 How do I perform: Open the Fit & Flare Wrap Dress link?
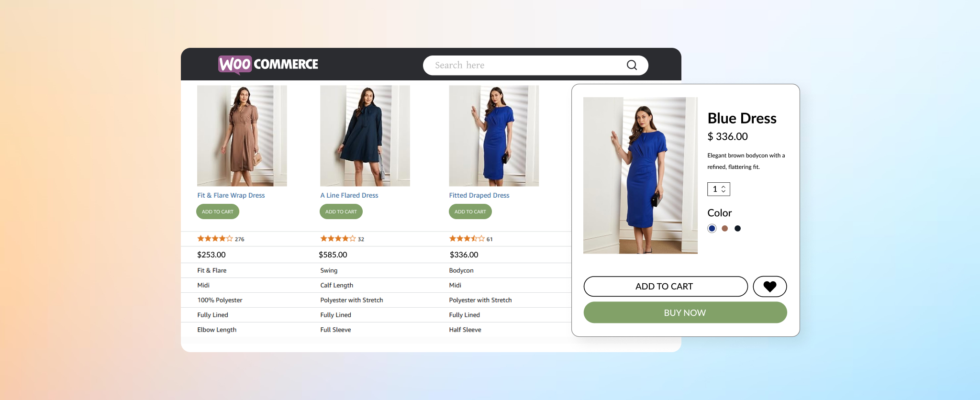click(231, 195)
